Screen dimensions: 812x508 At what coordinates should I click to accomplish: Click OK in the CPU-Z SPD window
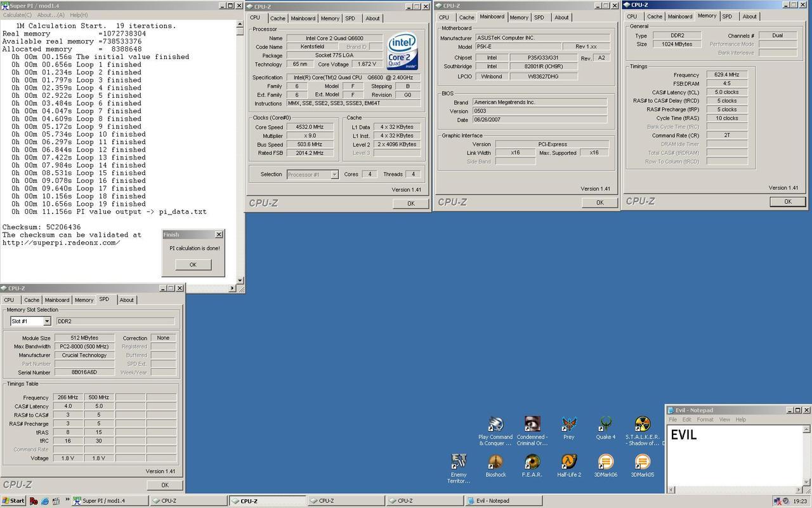coord(164,485)
